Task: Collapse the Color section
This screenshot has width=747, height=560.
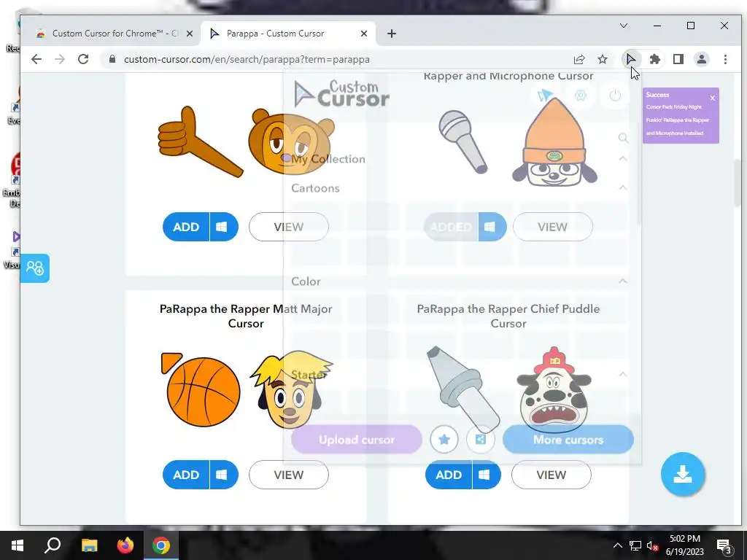Action: pos(623,281)
